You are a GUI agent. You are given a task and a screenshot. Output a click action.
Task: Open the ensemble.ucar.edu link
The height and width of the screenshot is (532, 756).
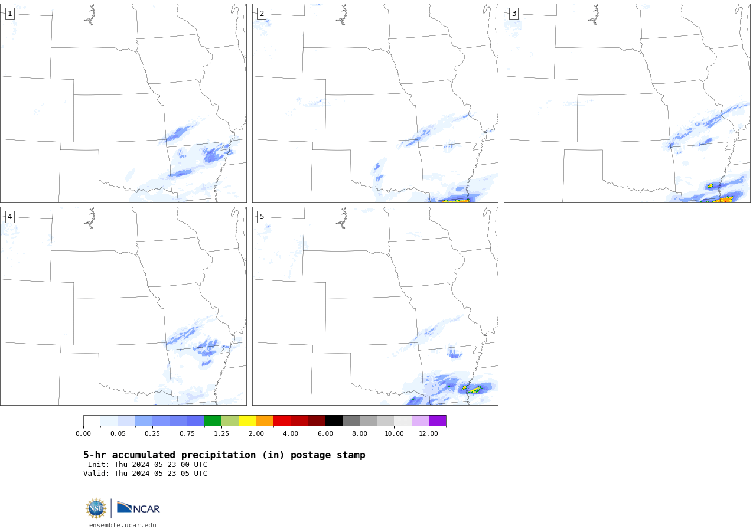123,525
